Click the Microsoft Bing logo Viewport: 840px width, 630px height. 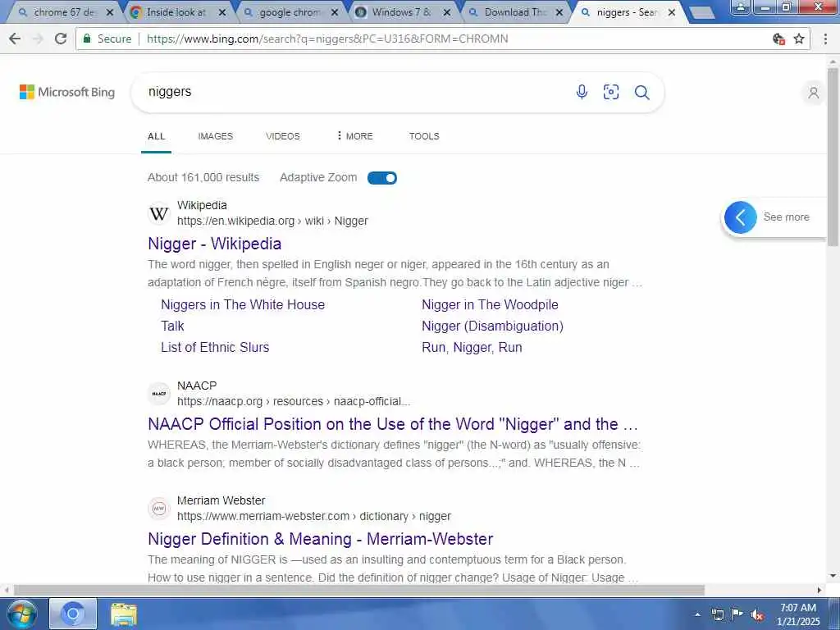point(67,92)
